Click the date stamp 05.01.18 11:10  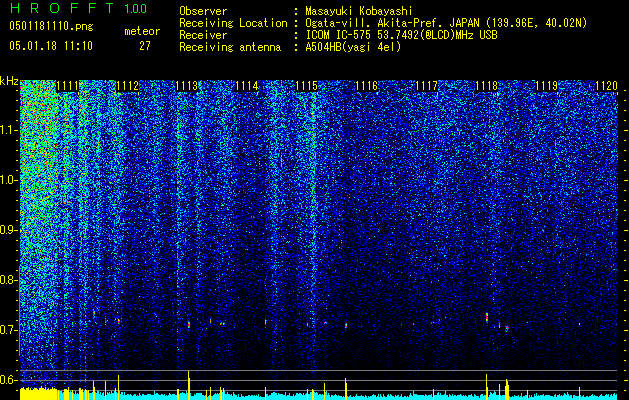pos(51,46)
